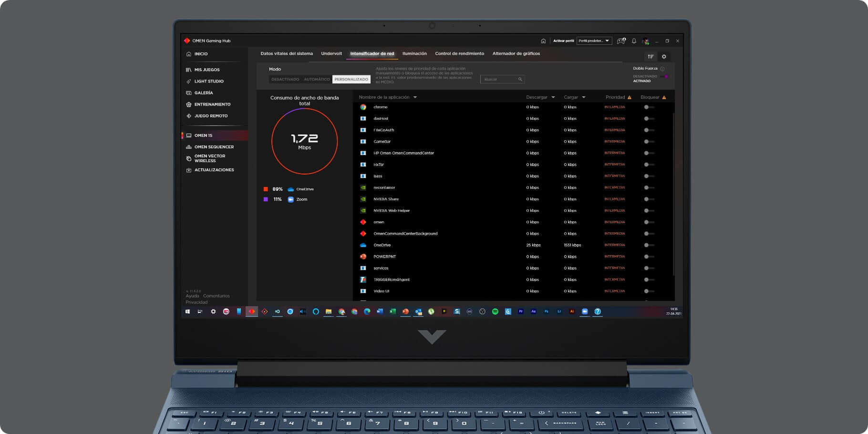Click the sort list icon
Image resolution: width=868 pixels, height=434 pixels.
[x=651, y=57]
